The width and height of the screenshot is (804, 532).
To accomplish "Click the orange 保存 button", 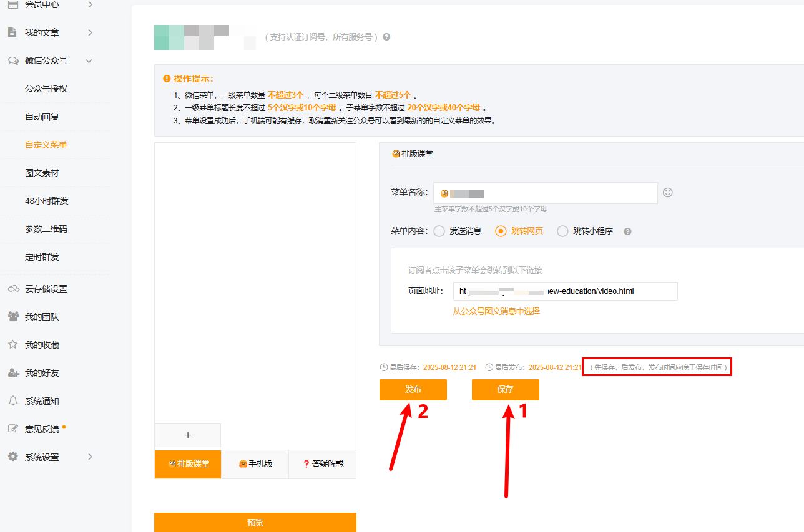I will [505, 390].
